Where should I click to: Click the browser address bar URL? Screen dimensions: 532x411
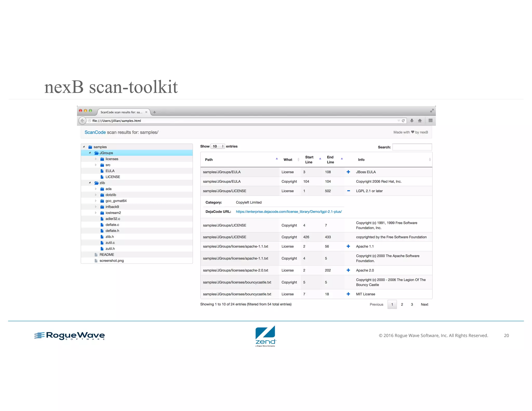click(117, 121)
